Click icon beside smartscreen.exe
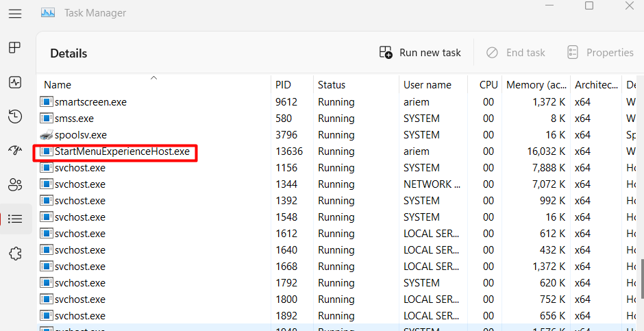This screenshot has width=644, height=331. pos(47,101)
